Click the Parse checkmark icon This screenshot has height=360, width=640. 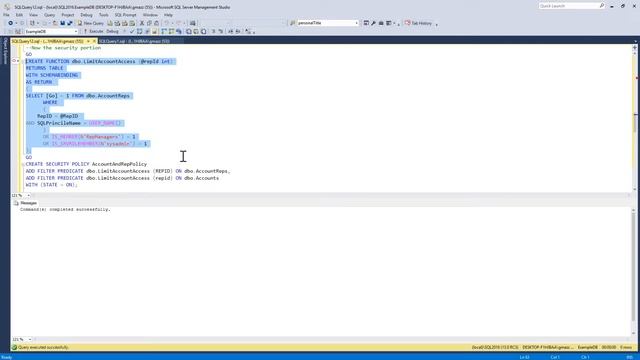[x=132, y=31]
